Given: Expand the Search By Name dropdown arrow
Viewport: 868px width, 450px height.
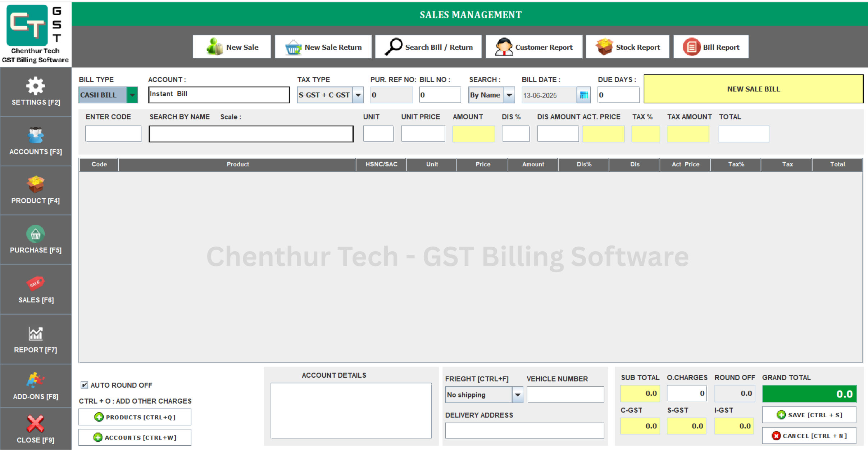Looking at the screenshot, I should 509,95.
